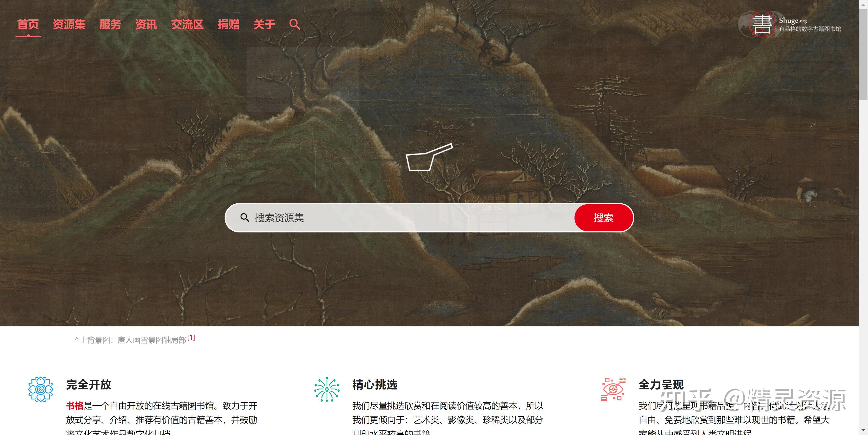This screenshot has height=435, width=868.
Task: Click the red eye icon beside 全力呈现
Action: click(x=613, y=389)
